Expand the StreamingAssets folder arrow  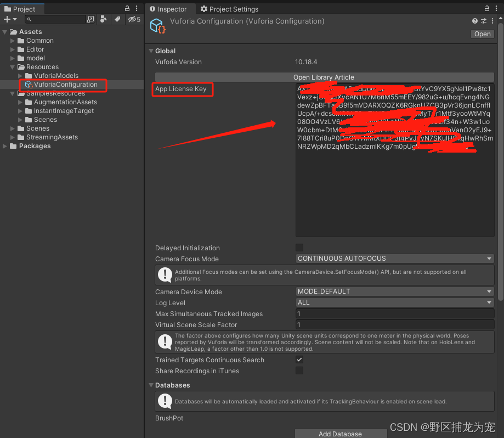click(13, 137)
